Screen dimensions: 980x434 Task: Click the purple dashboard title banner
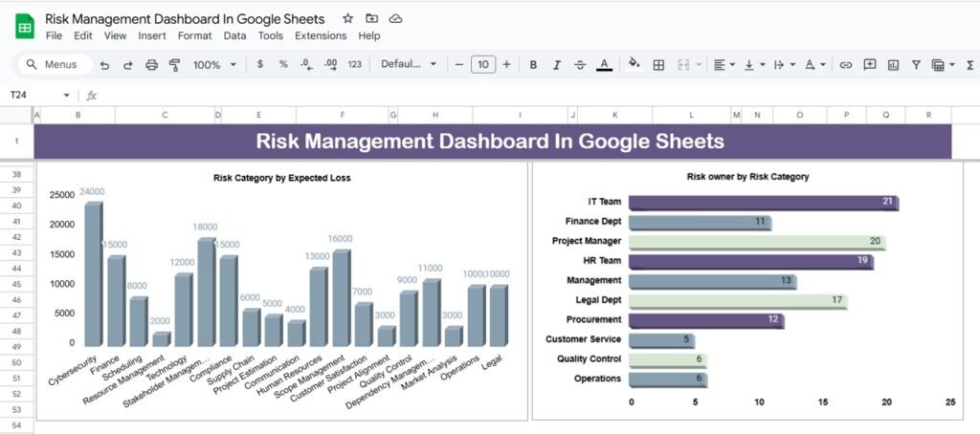point(493,141)
